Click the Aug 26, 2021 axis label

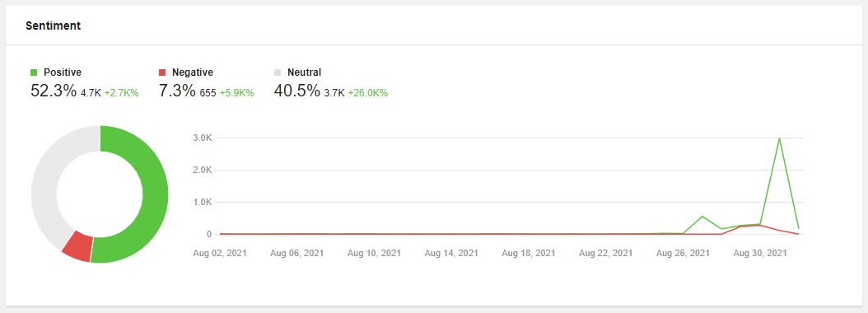click(x=683, y=253)
